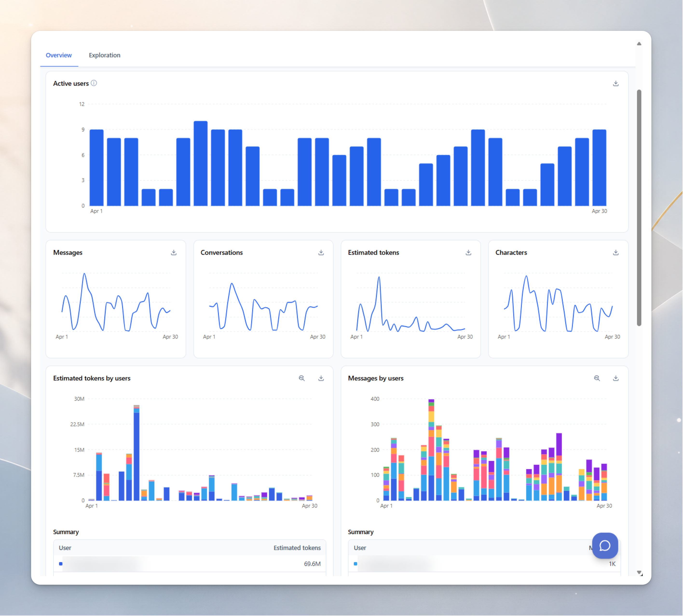The height and width of the screenshot is (616, 683).
Task: Click the tallest Estimated tokens by users bar
Action: coord(137,452)
